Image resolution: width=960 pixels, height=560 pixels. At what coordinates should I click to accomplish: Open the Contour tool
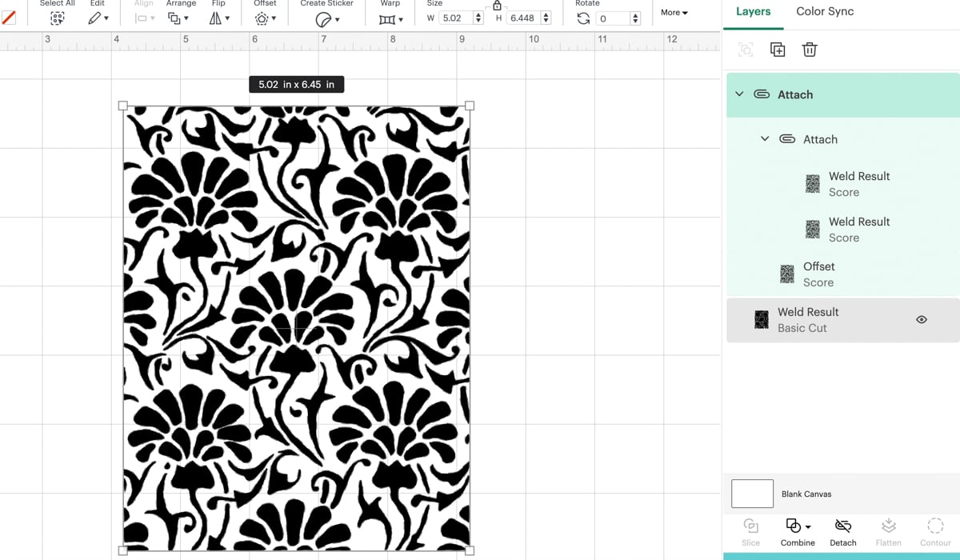tap(935, 528)
